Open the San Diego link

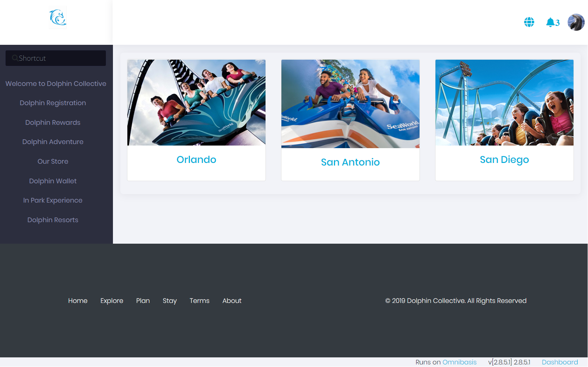tap(504, 160)
